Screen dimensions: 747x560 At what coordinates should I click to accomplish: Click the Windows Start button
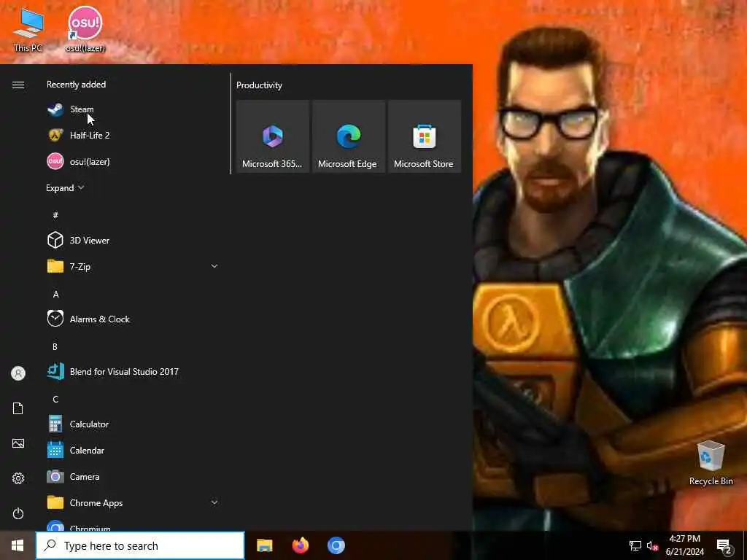point(18,545)
